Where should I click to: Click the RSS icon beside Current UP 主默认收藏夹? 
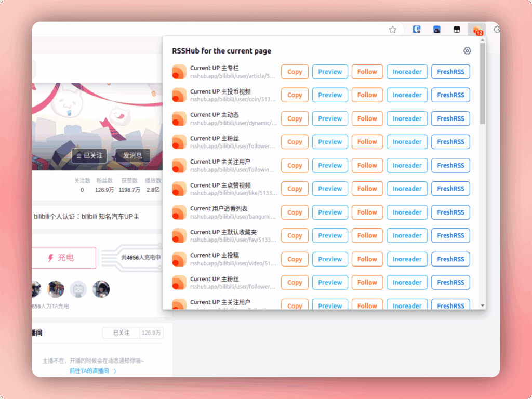pyautogui.click(x=179, y=235)
